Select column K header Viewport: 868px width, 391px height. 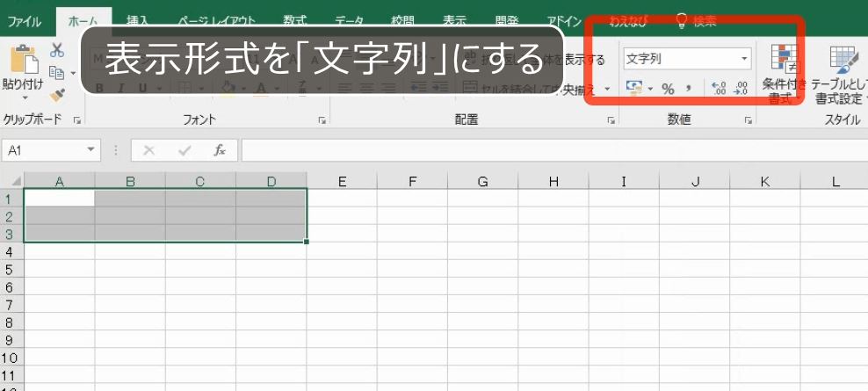point(765,181)
